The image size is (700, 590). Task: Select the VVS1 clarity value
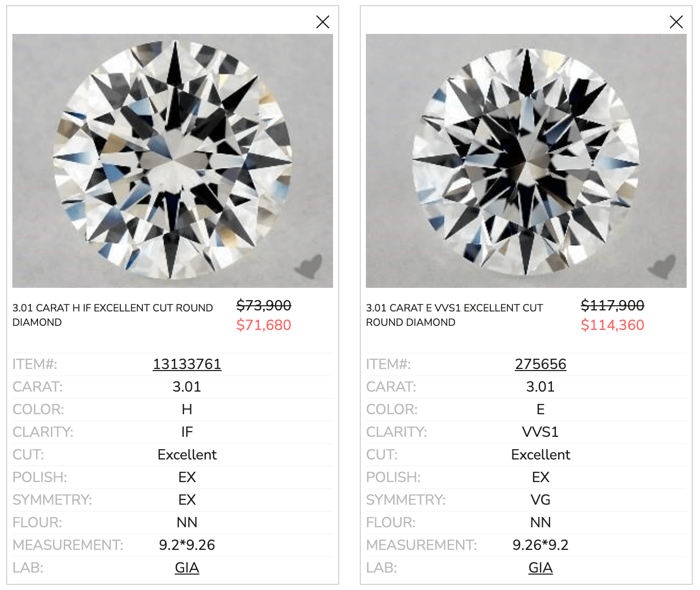pyautogui.click(x=541, y=432)
